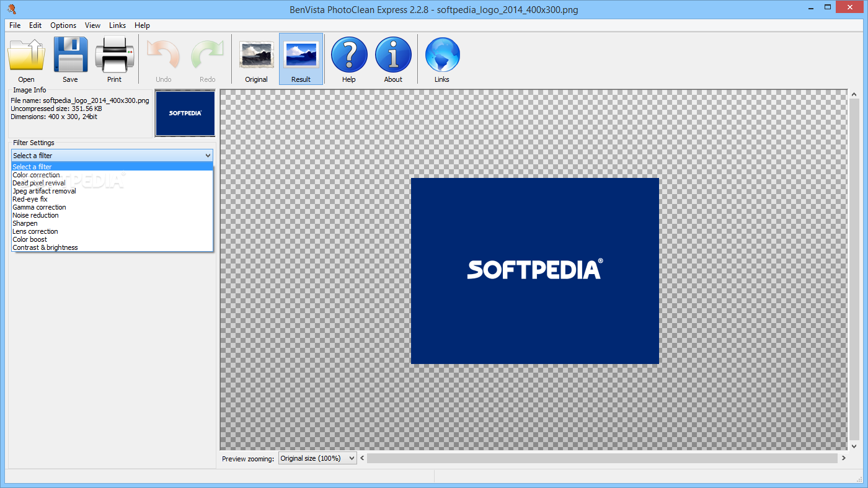Choose the Lens correction filter
Viewport: 868px width, 488px height.
[x=112, y=231]
